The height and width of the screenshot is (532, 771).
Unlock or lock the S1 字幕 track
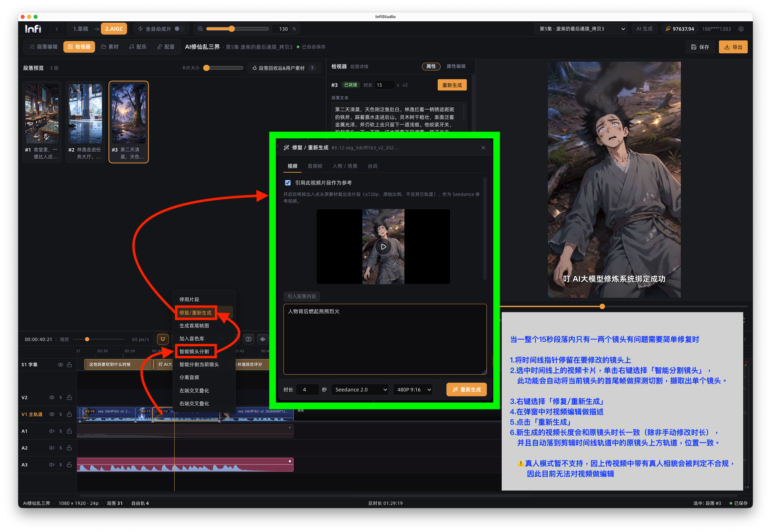click(69, 365)
